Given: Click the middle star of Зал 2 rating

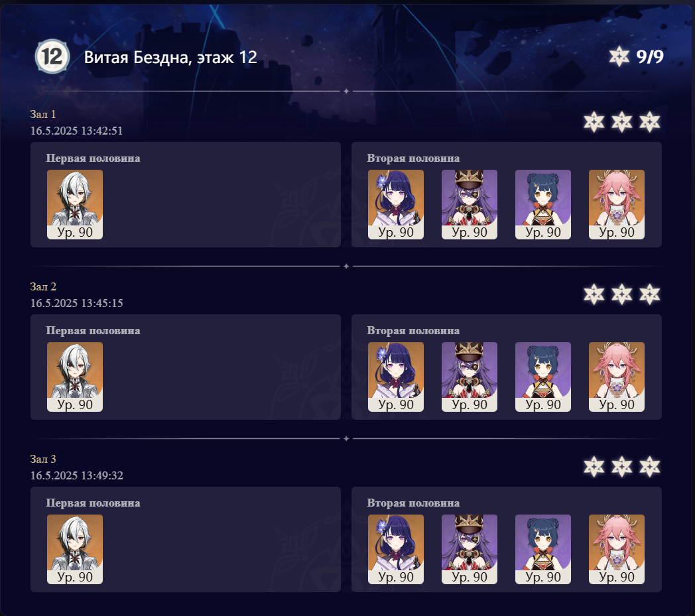Looking at the screenshot, I should coord(622,294).
